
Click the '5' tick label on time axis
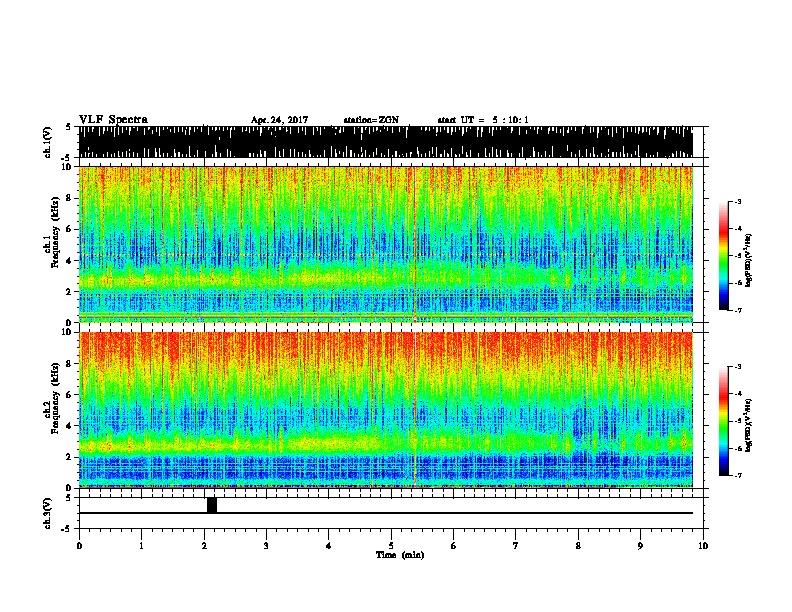(391, 546)
